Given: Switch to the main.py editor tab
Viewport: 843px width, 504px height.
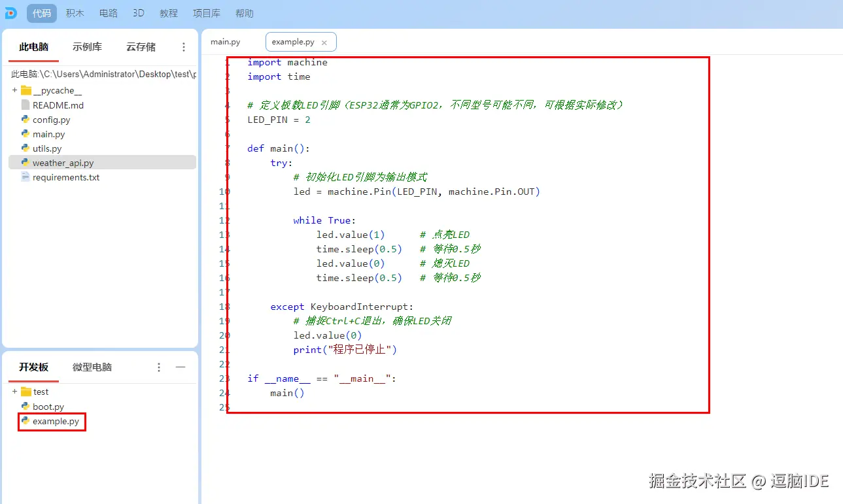Looking at the screenshot, I should point(226,42).
